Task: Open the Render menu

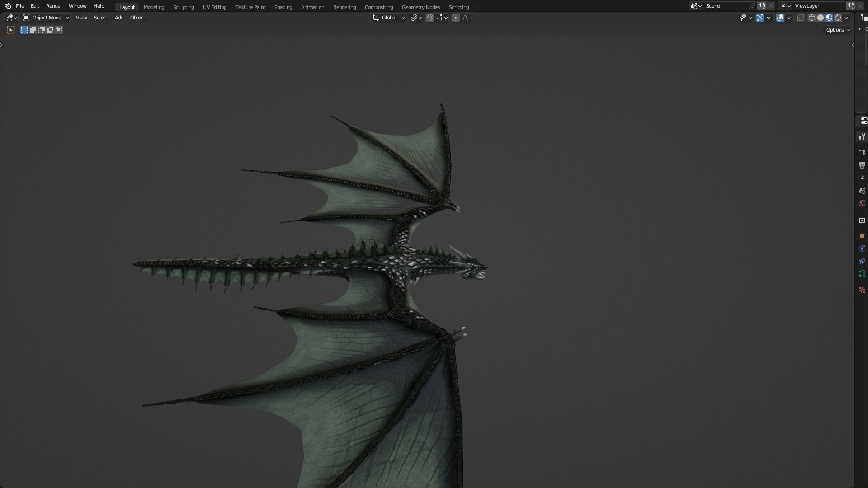Action: (54, 6)
